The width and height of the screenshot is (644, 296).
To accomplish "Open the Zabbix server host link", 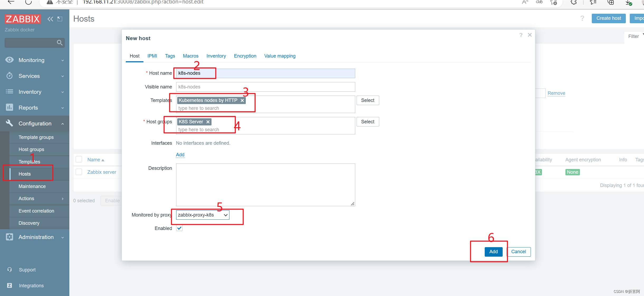I will [x=102, y=172].
